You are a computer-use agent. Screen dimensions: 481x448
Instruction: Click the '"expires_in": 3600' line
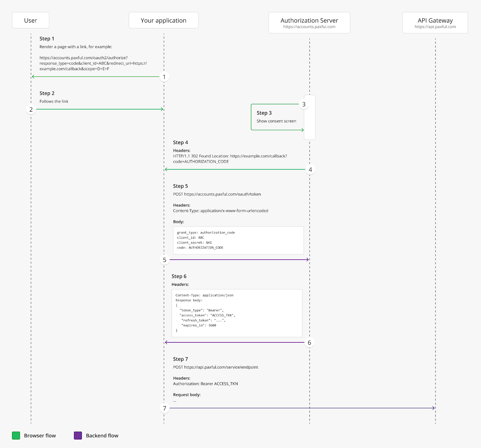[199, 325]
